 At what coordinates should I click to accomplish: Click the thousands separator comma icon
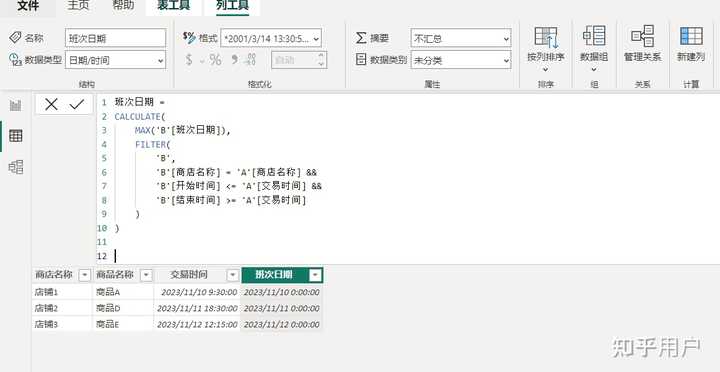click(234, 60)
